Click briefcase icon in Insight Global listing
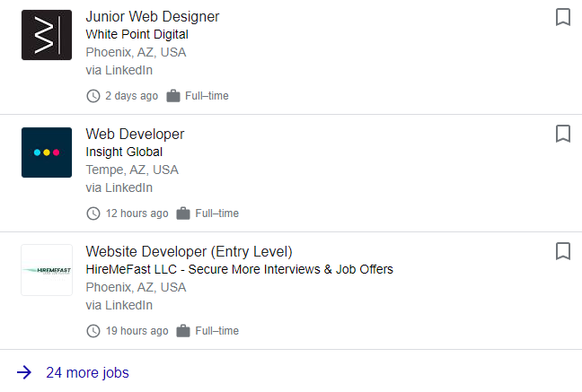The image size is (582, 392). (183, 213)
